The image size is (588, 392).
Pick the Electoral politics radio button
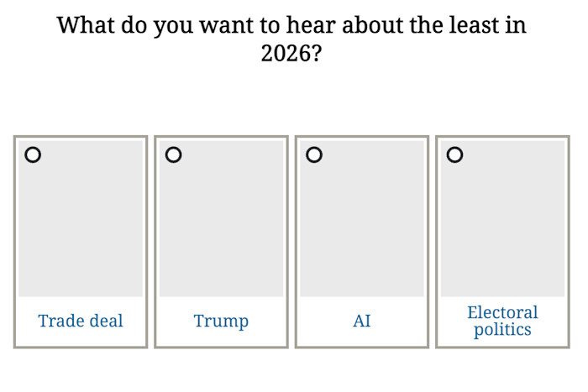point(454,154)
